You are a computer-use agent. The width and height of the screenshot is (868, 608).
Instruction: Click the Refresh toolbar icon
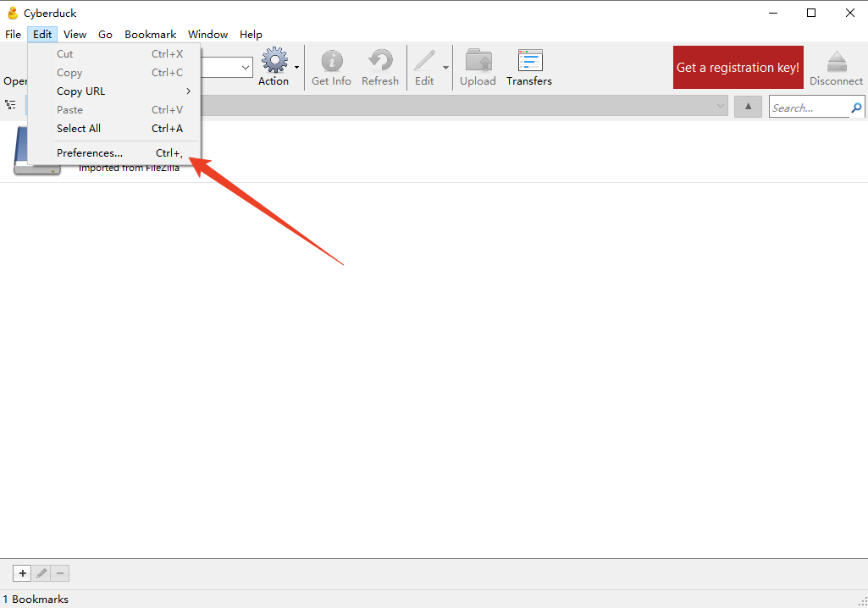(x=380, y=60)
